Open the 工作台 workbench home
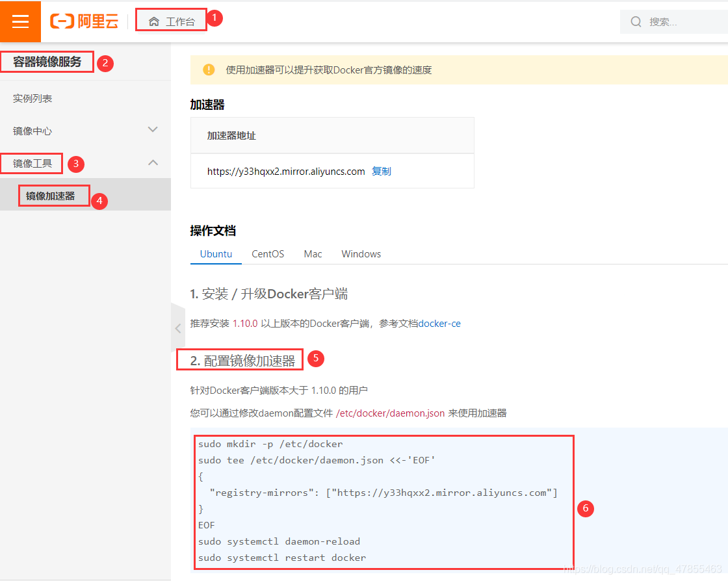The height and width of the screenshot is (581, 728). 172,21
